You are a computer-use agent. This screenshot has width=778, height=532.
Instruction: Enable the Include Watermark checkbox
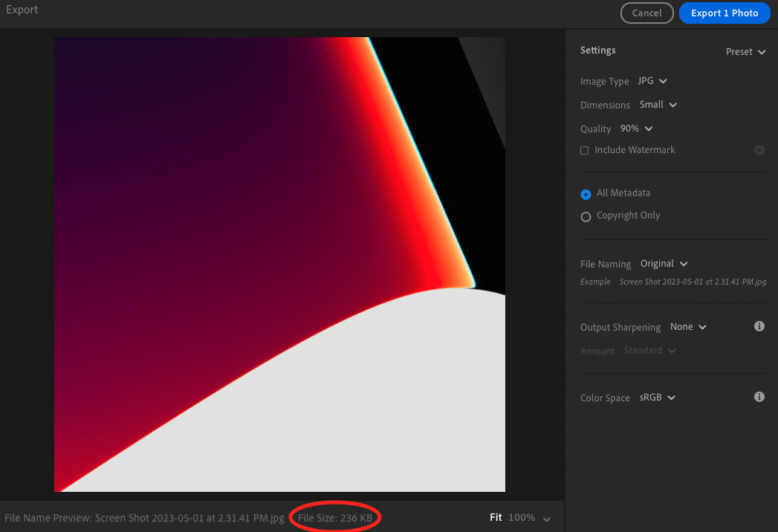(585, 150)
